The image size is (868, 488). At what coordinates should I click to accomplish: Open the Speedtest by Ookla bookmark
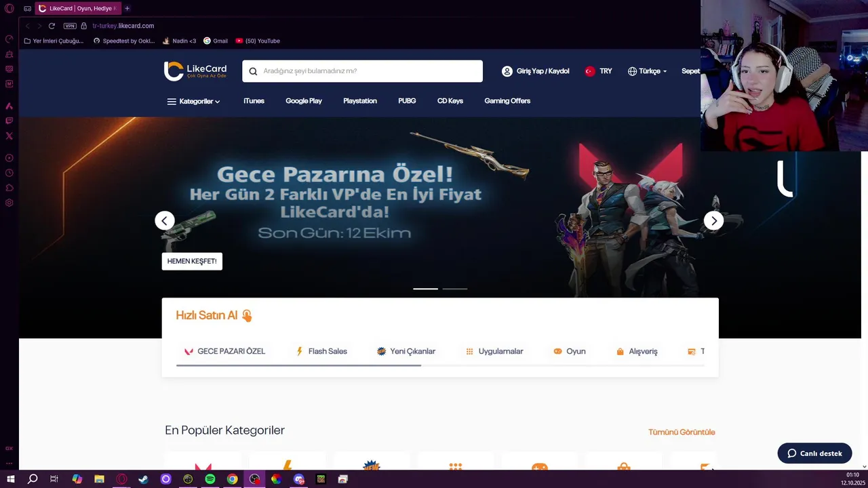(124, 41)
